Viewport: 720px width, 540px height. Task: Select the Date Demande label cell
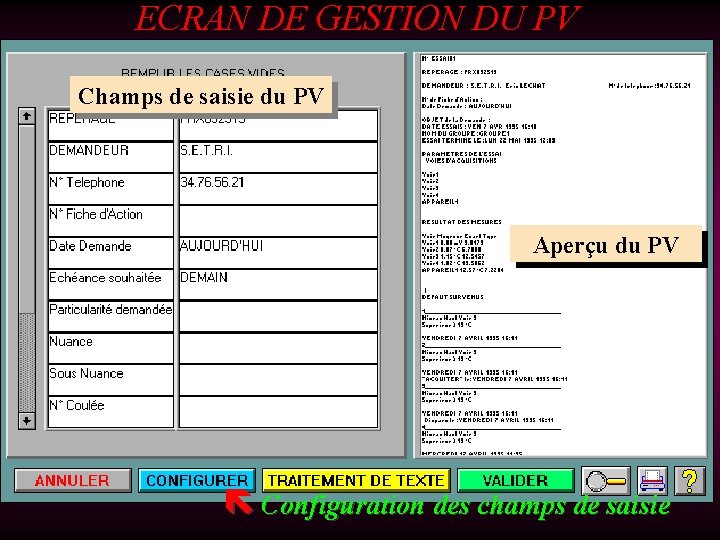pyautogui.click(x=111, y=253)
